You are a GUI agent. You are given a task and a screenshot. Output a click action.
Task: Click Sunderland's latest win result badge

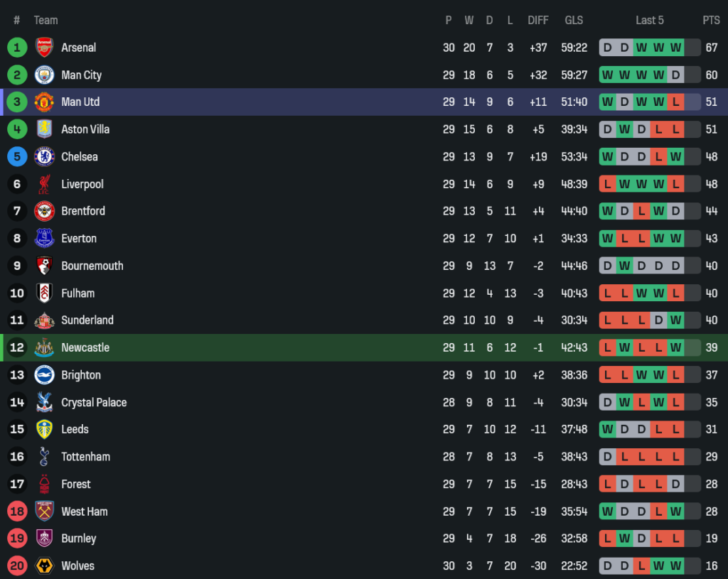coord(675,320)
